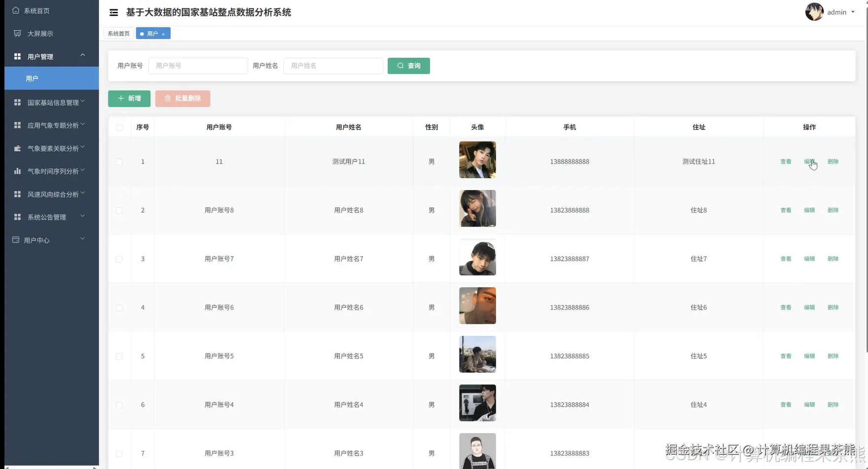Click 编辑 for user 测试用户11

tap(809, 162)
